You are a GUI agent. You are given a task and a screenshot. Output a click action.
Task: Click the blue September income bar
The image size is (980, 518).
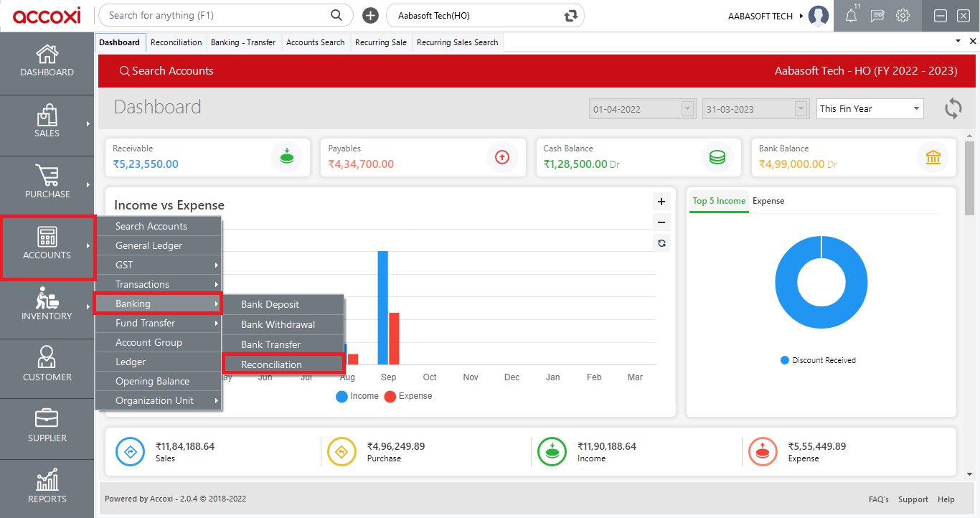[x=383, y=308]
